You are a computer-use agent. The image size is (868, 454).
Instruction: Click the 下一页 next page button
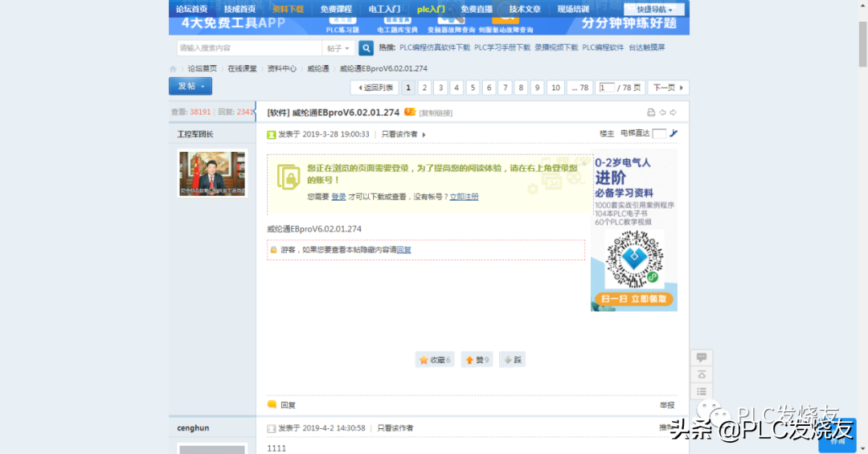tap(668, 88)
